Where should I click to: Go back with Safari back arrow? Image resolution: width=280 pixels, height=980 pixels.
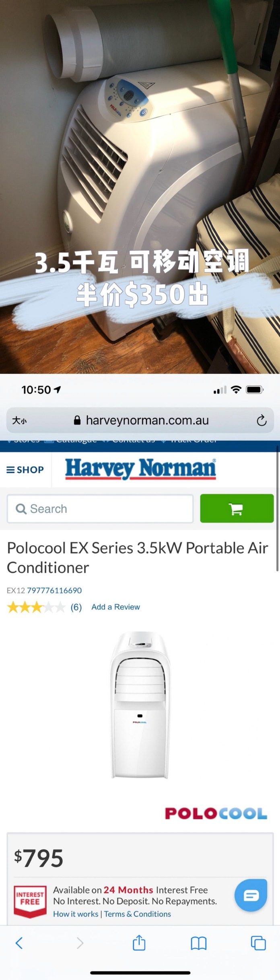pos(19,942)
